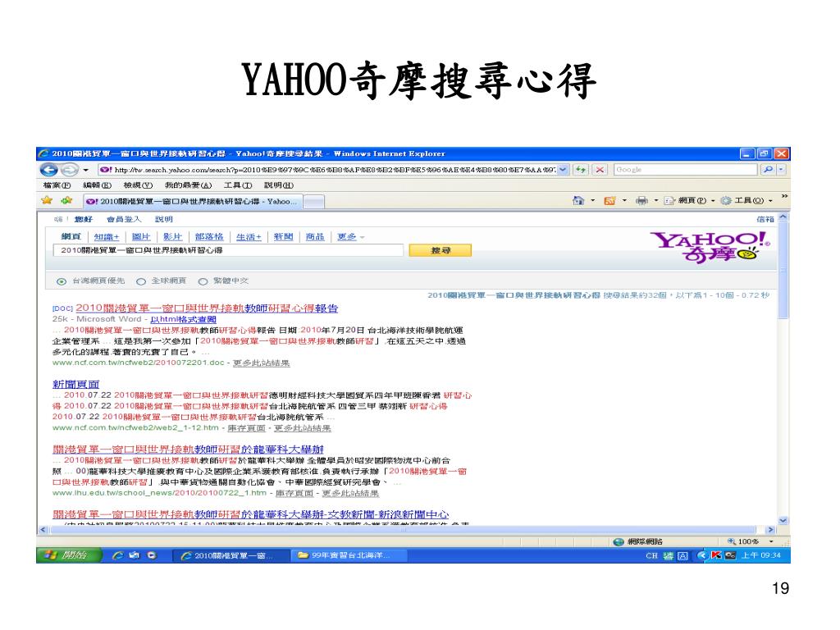The image size is (840, 630).
Task: Click 以html格式查閱 link
Action: 183,319
